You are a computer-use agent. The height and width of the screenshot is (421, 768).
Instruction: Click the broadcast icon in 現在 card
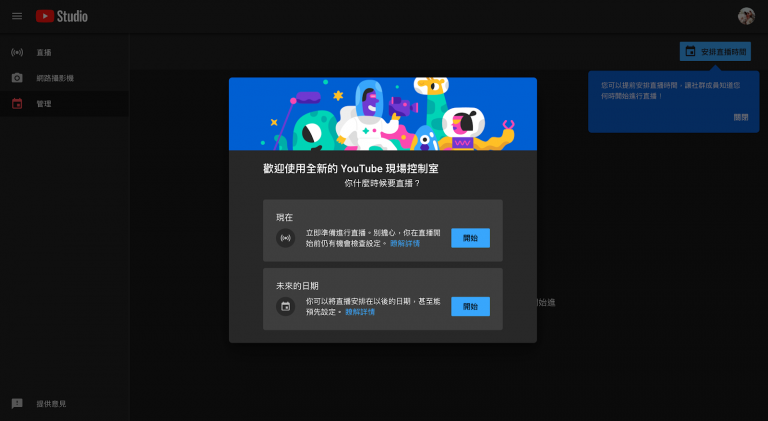point(286,238)
